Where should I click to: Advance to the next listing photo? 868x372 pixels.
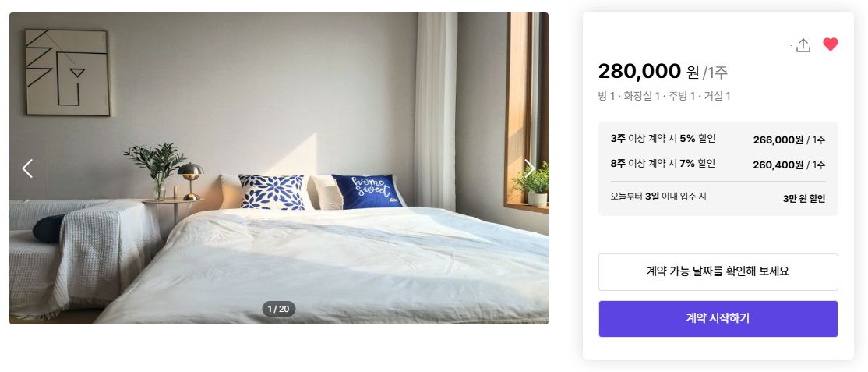click(x=530, y=168)
